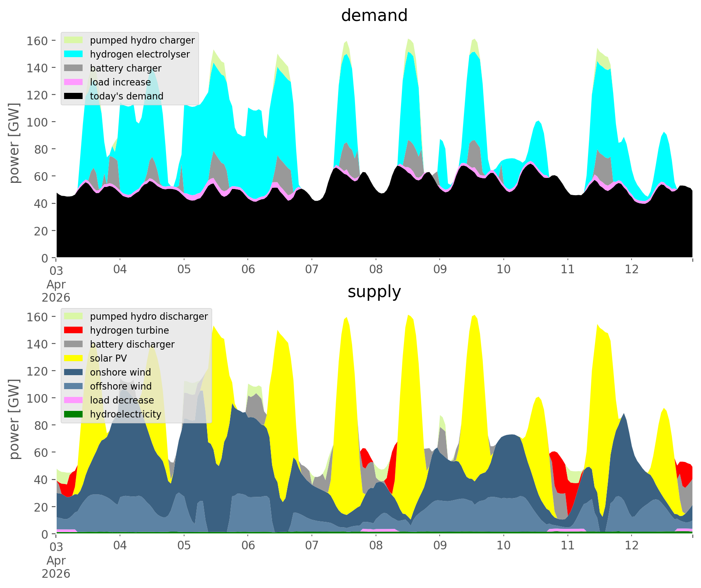Click the 'supply' chart title
Screen dimensions: 701x588
point(374,292)
